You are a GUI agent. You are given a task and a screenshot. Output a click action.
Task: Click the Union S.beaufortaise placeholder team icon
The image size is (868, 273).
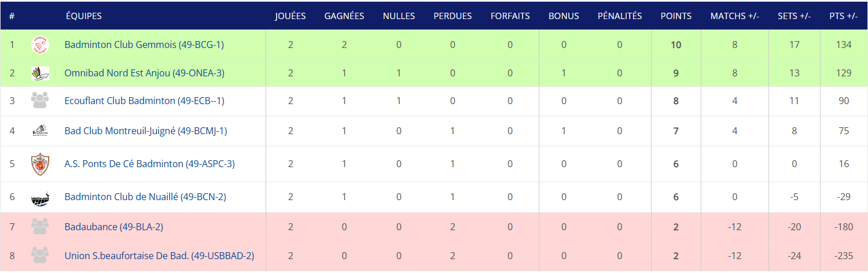(40, 255)
